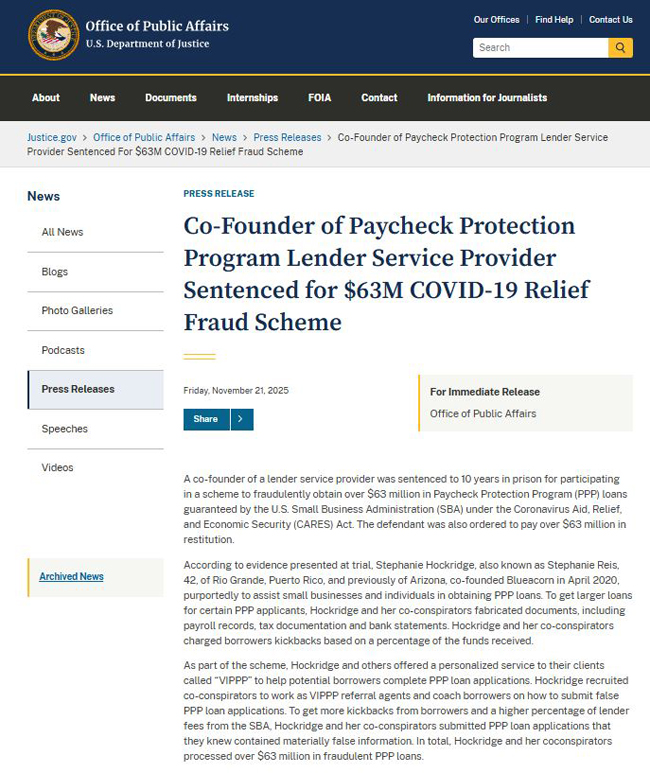Click the Share button

coord(206,419)
